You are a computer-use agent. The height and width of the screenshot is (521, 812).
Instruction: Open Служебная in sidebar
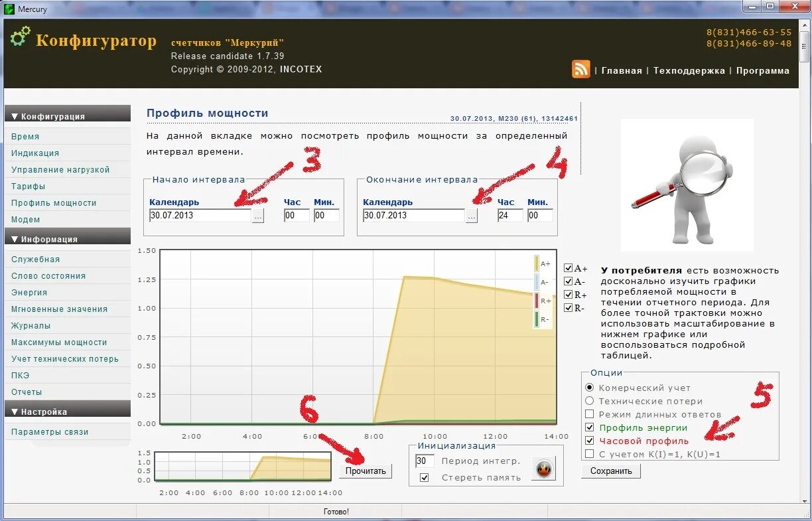[36, 259]
